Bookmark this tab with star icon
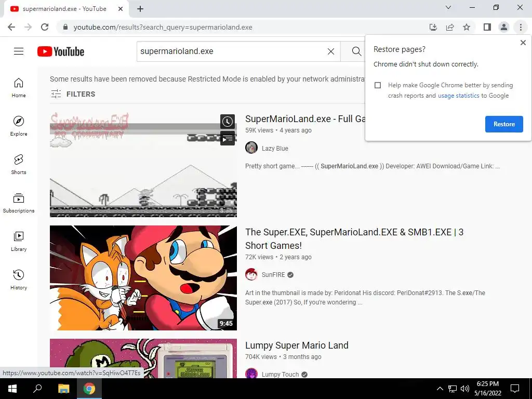Screen dimensions: 532x399 pos(467,27)
